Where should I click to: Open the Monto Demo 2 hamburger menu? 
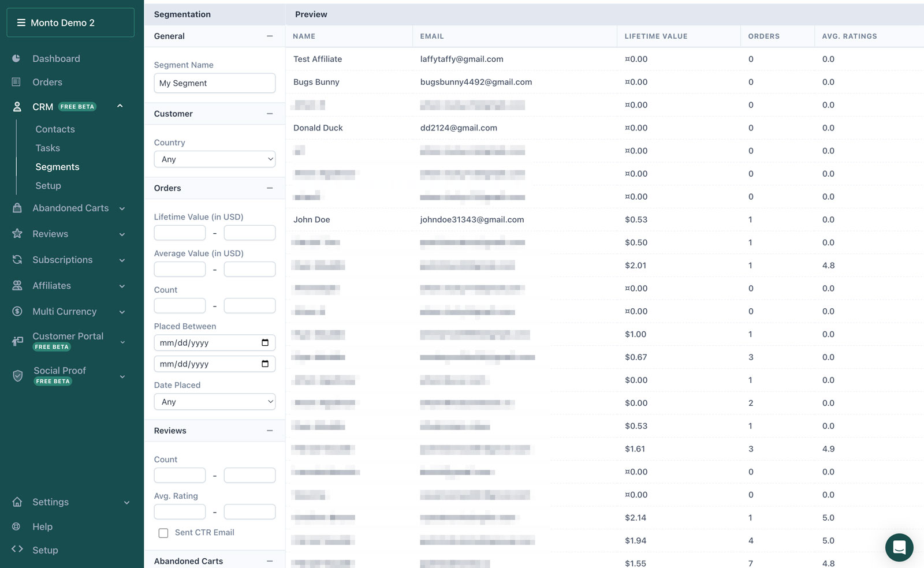(x=21, y=23)
